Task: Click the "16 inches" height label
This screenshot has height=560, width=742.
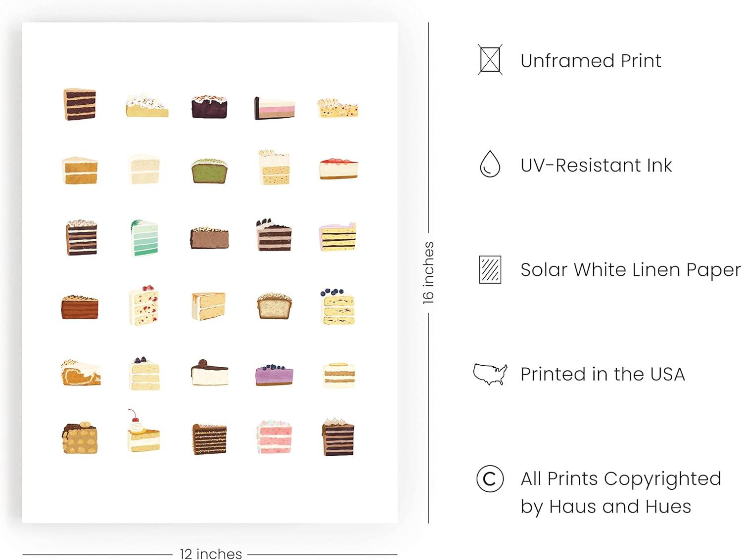Action: 428,272
